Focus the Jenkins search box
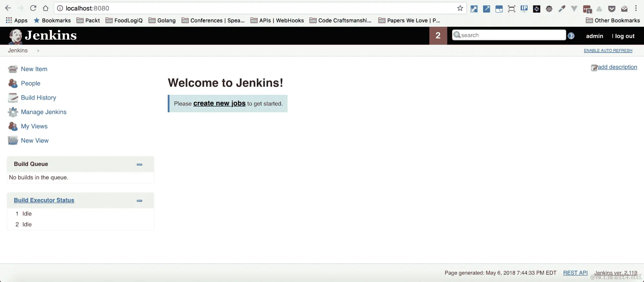Viewport: 644px width, 282px height. pos(509,35)
